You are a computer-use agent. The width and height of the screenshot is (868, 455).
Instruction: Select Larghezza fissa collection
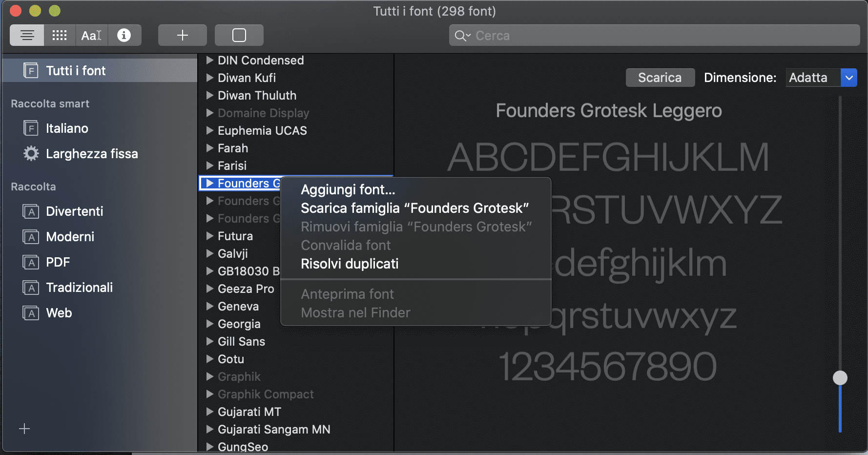coord(100,154)
